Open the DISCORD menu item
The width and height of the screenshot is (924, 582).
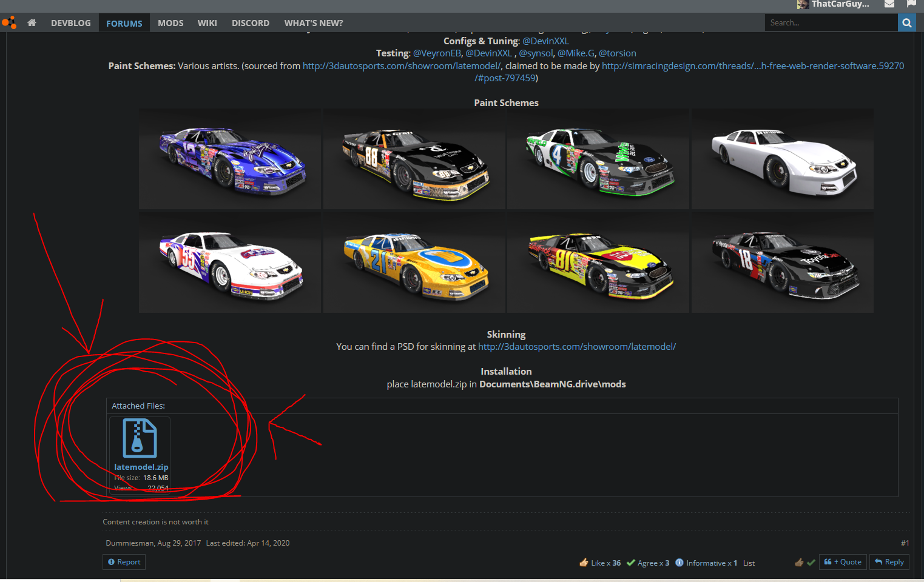point(251,23)
